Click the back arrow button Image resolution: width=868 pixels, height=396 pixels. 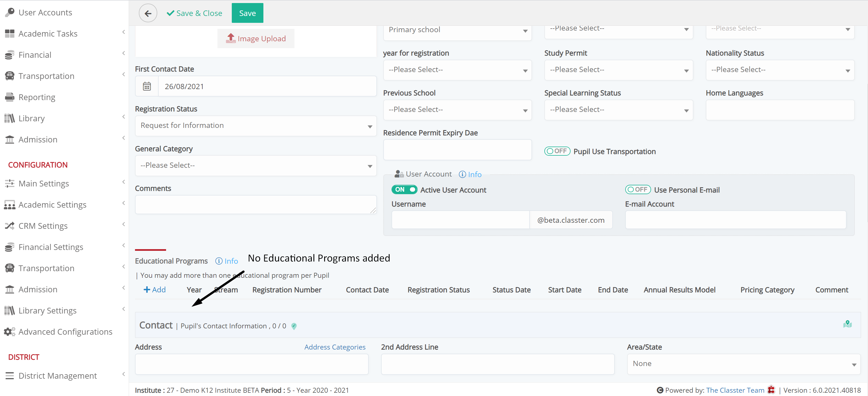(148, 13)
